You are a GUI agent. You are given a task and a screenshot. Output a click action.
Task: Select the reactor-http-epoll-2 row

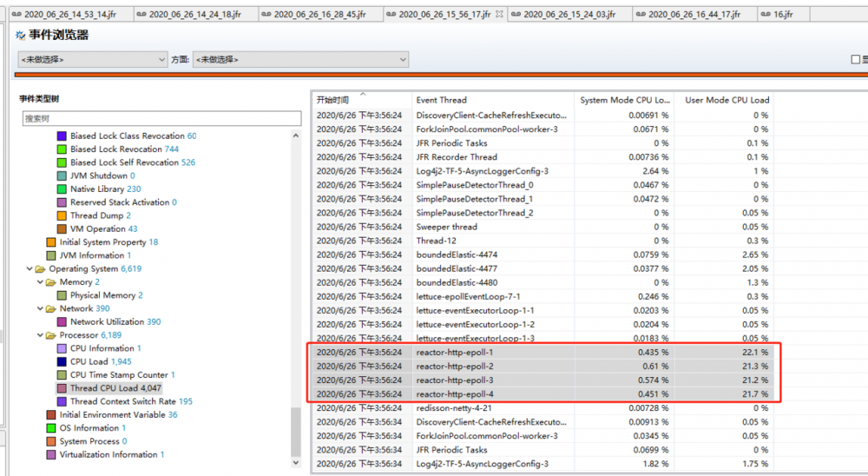542,366
